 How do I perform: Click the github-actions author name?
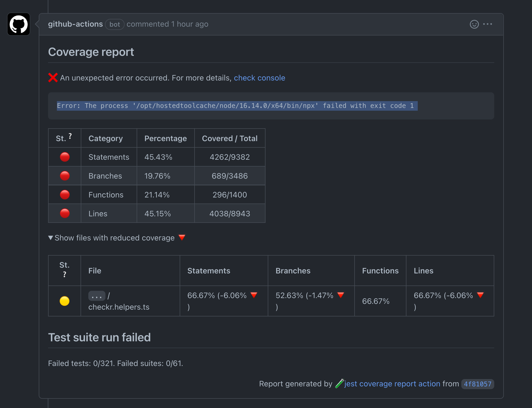(75, 24)
